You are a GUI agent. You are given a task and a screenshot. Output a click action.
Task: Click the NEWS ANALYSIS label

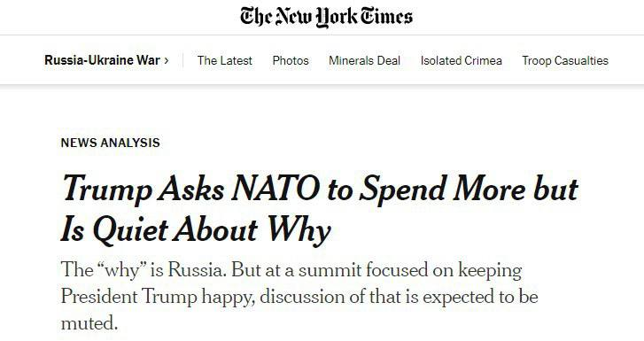[x=110, y=143]
